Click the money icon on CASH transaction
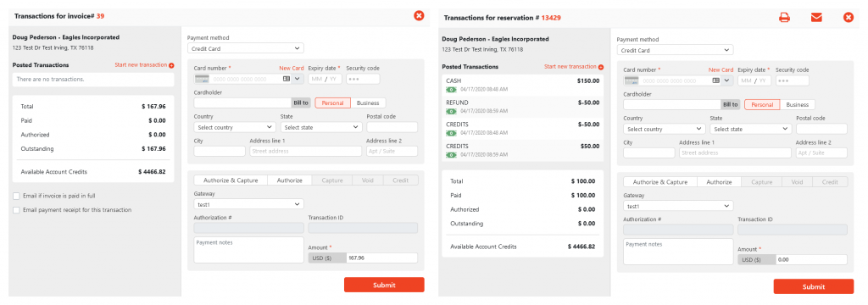 pyautogui.click(x=451, y=89)
